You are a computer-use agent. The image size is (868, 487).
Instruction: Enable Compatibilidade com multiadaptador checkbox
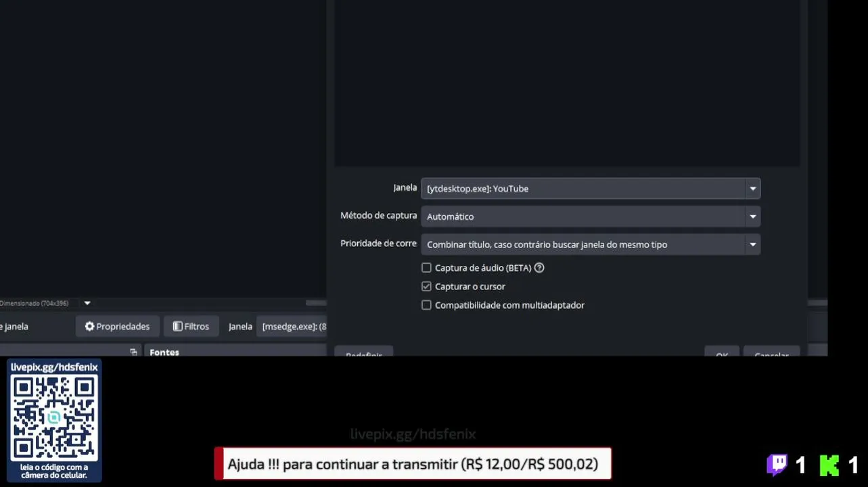(426, 305)
